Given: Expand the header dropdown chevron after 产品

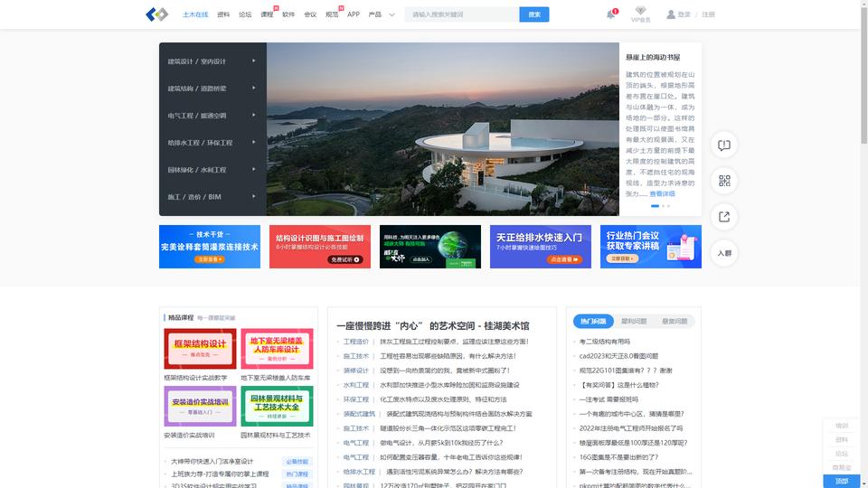Looking at the screenshot, I should click(x=392, y=15).
